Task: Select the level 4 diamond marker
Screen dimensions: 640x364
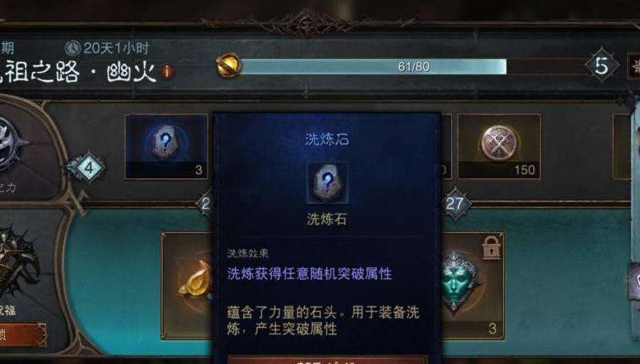Action: (x=86, y=167)
